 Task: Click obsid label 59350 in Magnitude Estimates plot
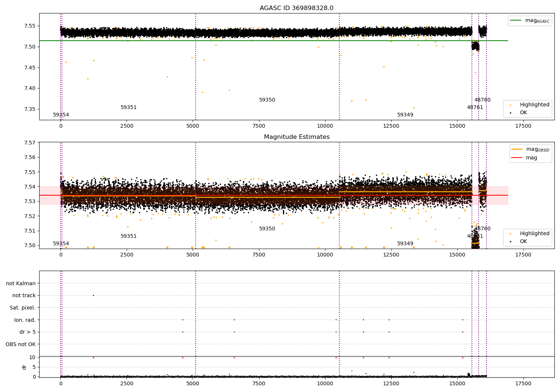[267, 229]
